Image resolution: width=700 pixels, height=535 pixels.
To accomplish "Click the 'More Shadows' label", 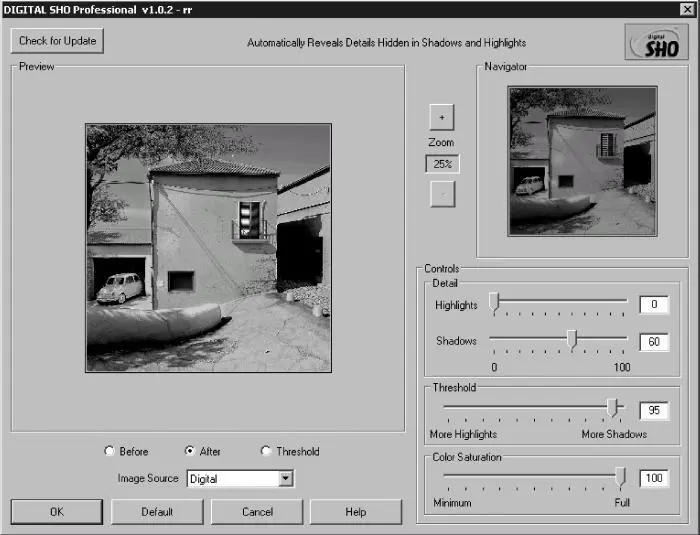I will point(614,434).
